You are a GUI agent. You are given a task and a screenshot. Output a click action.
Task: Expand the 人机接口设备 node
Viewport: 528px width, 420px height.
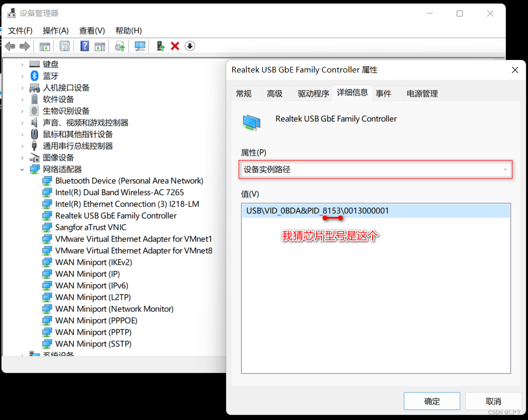22,88
